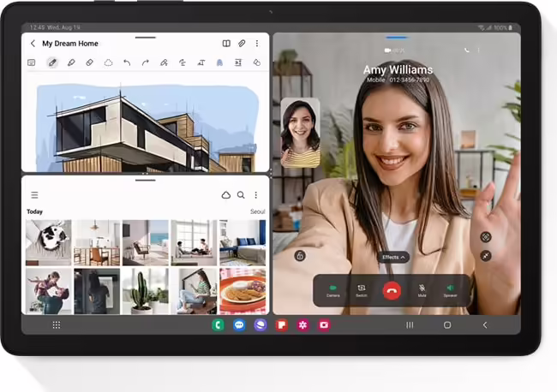
Task: Toggle Camera off in video call
Action: pos(333,290)
